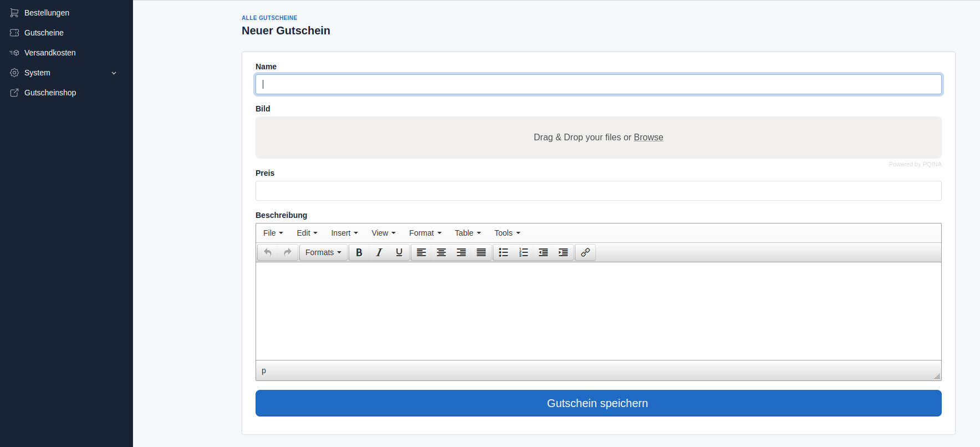980x447 pixels.
Task: Click the editor resize handle
Action: pos(937,376)
